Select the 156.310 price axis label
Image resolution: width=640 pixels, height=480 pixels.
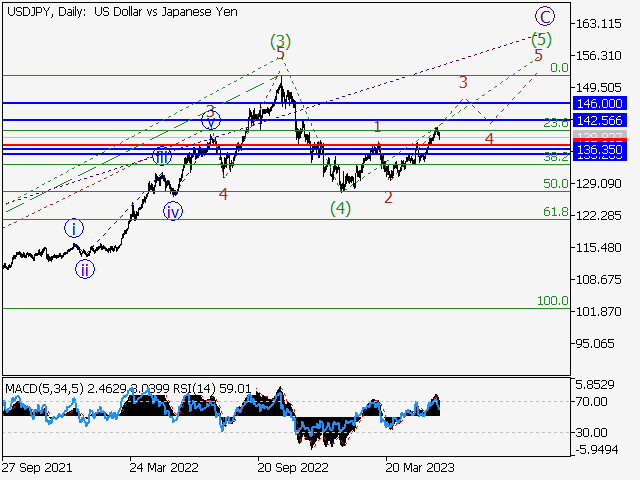coord(598,56)
